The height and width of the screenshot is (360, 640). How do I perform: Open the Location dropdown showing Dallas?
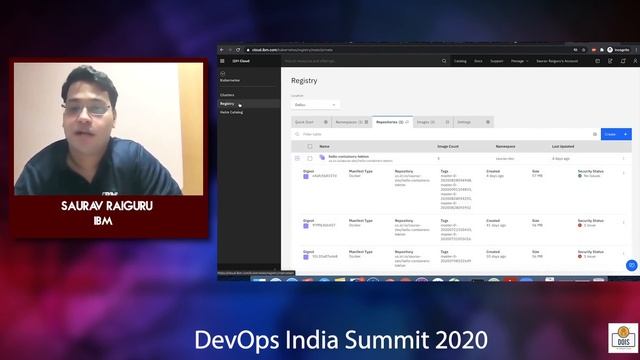click(x=315, y=105)
